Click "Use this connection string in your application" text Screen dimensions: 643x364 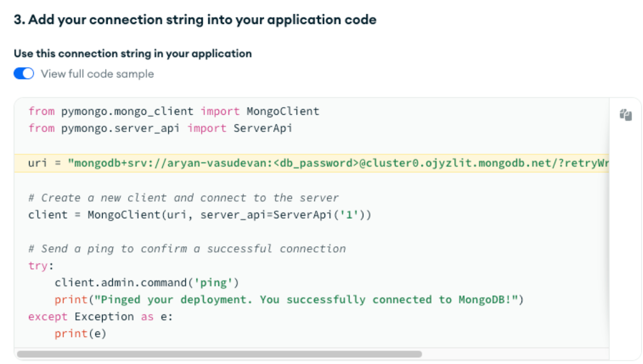(133, 54)
